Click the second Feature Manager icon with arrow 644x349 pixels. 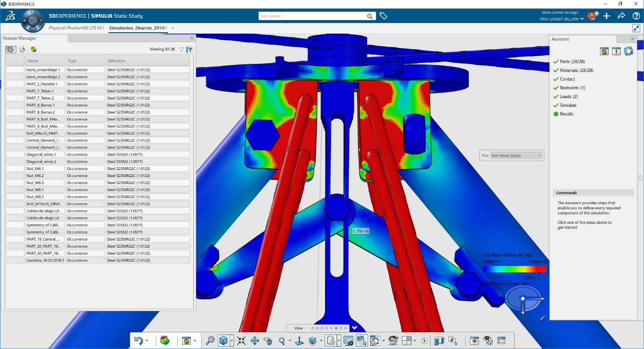(x=22, y=49)
